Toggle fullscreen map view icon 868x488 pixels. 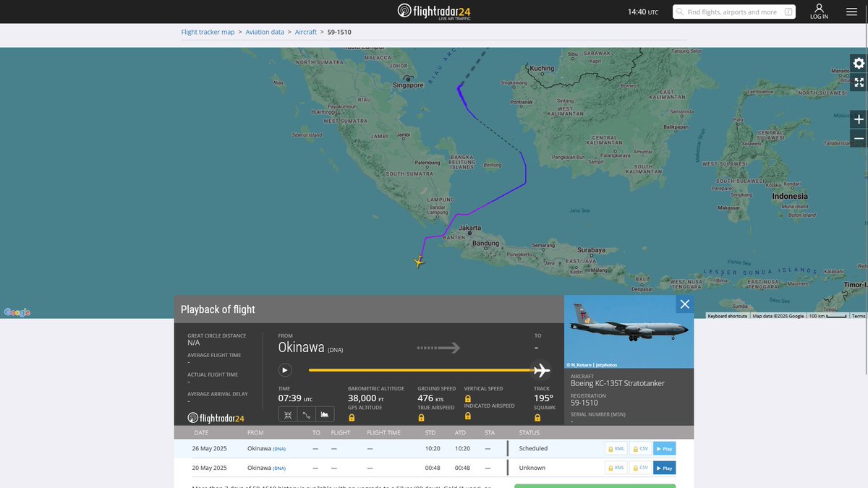pyautogui.click(x=859, y=82)
